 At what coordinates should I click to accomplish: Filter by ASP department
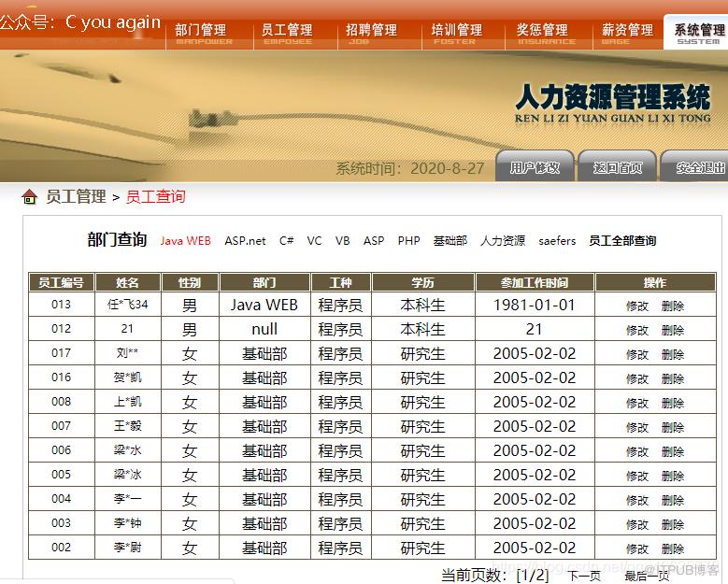(x=374, y=241)
